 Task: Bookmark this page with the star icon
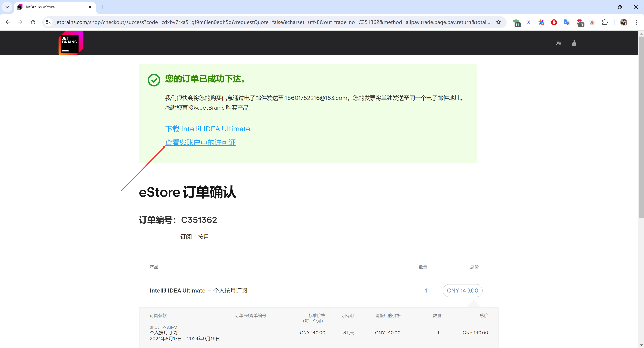[x=498, y=22]
